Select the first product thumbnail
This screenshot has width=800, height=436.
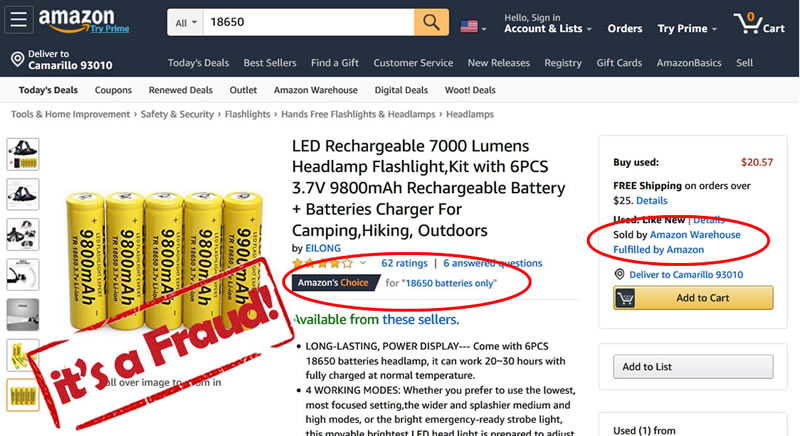coord(23,153)
